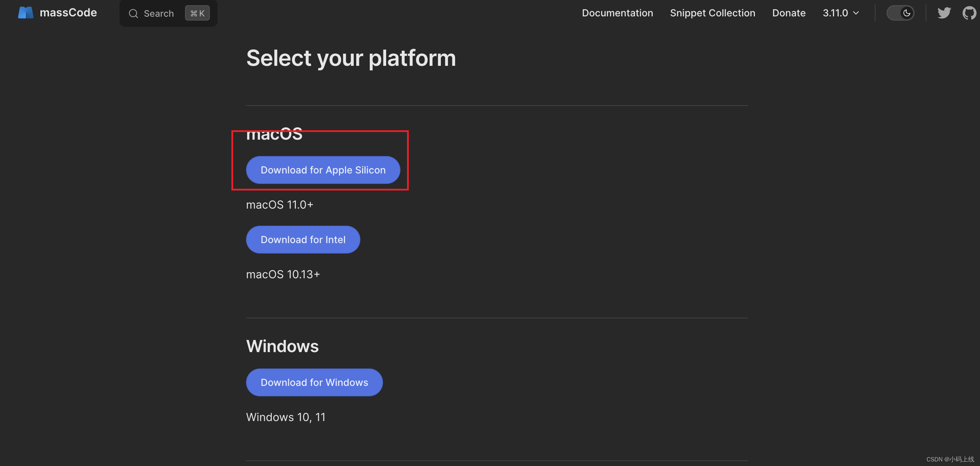
Task: Open the Twitter icon link
Action: pyautogui.click(x=944, y=13)
